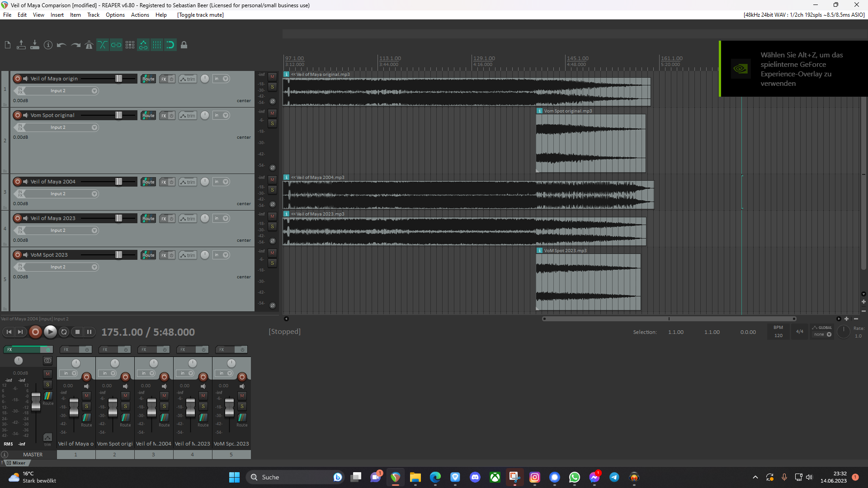Click the transport Record button
Screen dimensions: 868x488
click(x=35, y=332)
